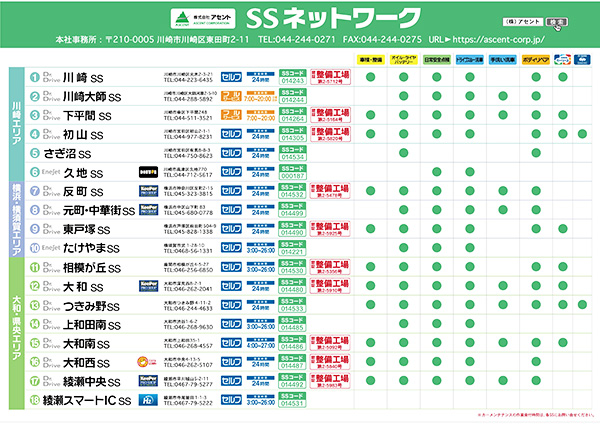Click the Dr.Drive logo beside 相模が丘 SS
This screenshot has height=424, width=600.
(49, 267)
